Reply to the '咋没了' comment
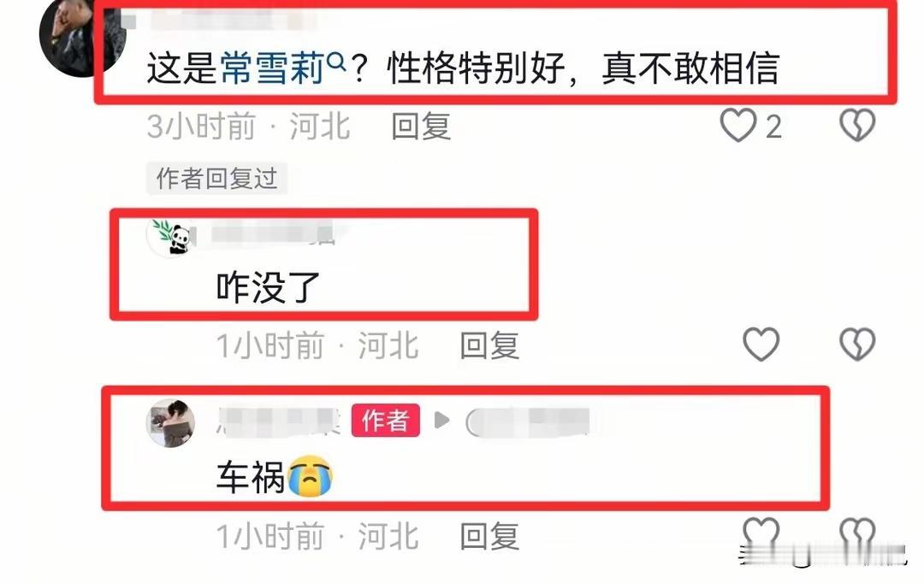924x583 pixels. click(x=489, y=345)
